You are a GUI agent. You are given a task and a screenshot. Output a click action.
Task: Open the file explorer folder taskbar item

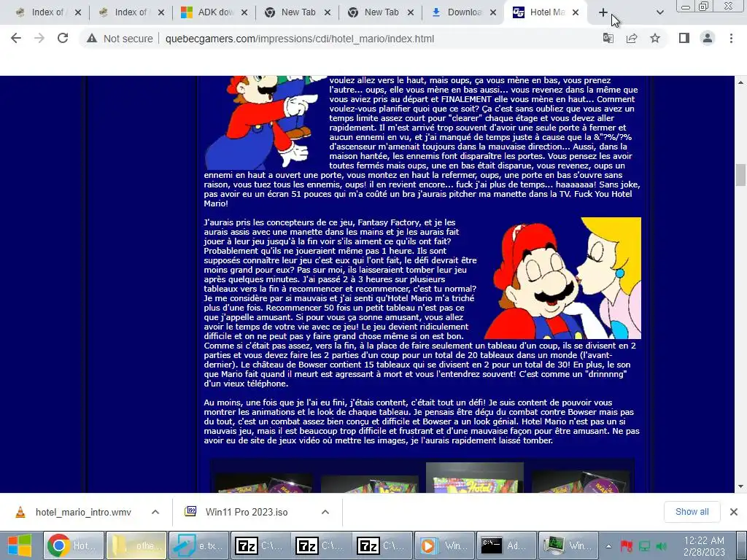click(136, 545)
